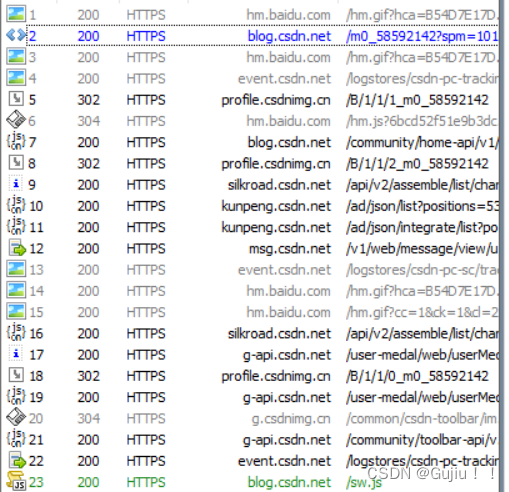Select host msg.csdn.net in session 12
Image resolution: width=509 pixels, height=492 pixels.
[x=290, y=249]
